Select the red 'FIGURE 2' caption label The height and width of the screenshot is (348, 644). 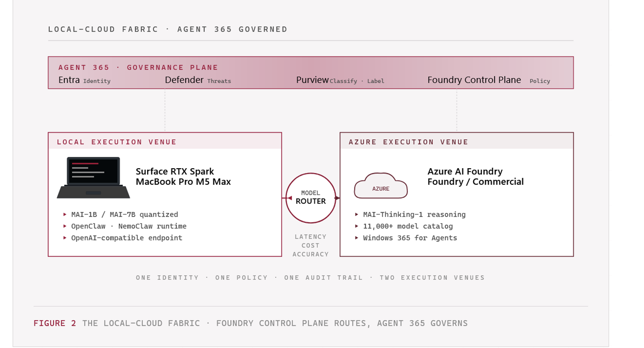55,323
